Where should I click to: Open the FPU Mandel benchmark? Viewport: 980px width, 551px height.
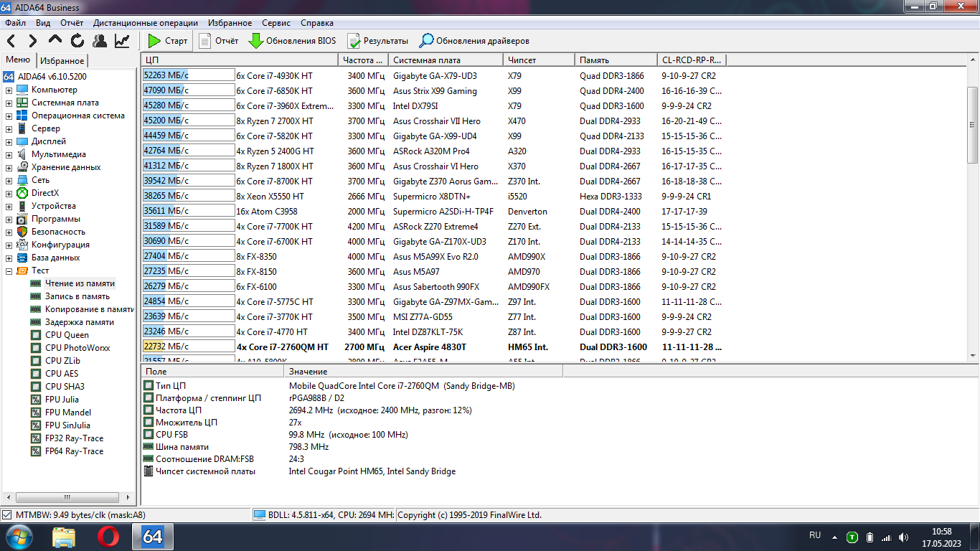click(x=68, y=413)
